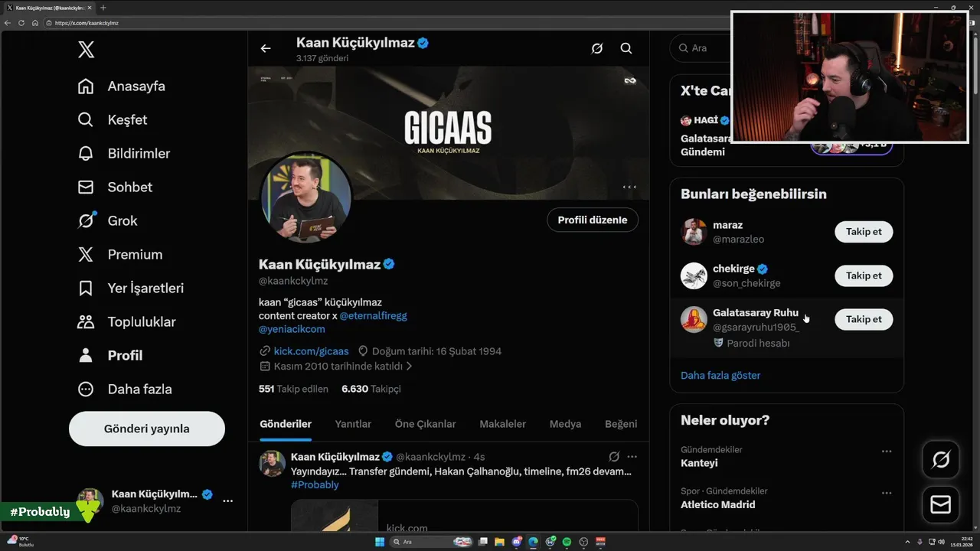The image size is (980, 551).
Task: Click Daha fazla göster link
Action: [x=720, y=376]
